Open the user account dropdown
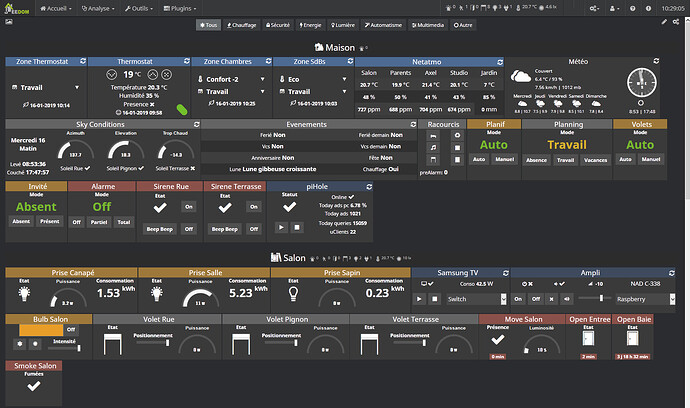The width and height of the screenshot is (690, 408). (x=614, y=8)
